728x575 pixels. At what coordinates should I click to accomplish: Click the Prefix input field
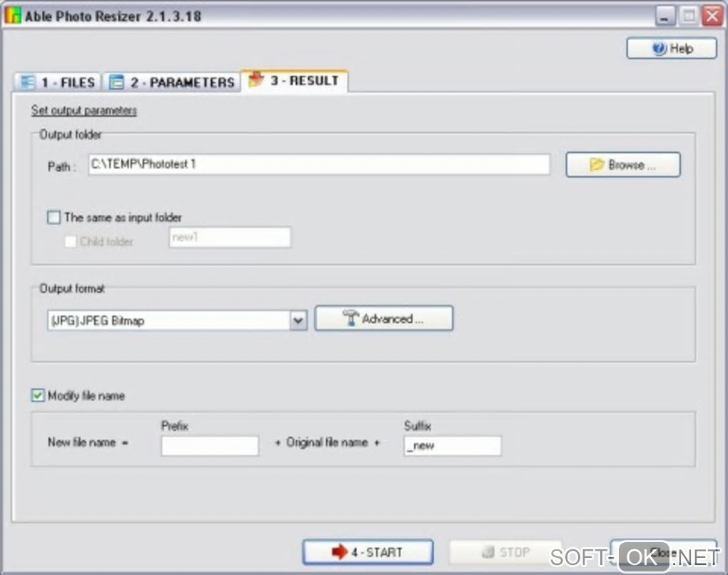(210, 446)
